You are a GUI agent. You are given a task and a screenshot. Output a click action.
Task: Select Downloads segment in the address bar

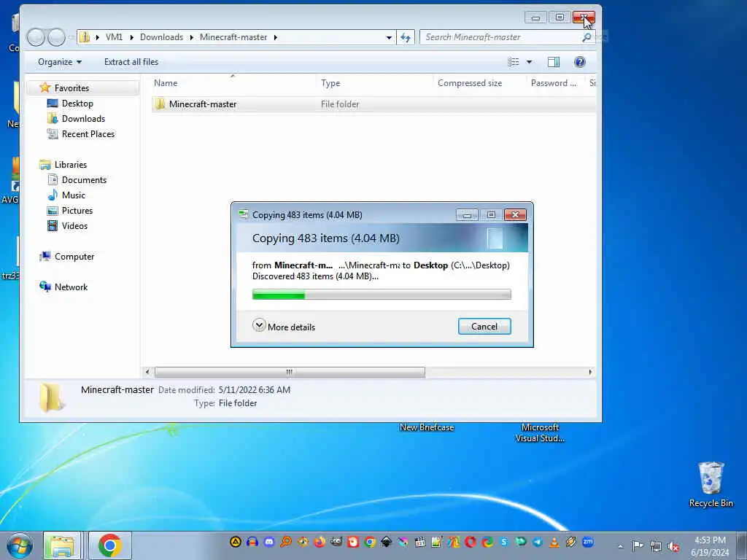tap(161, 37)
